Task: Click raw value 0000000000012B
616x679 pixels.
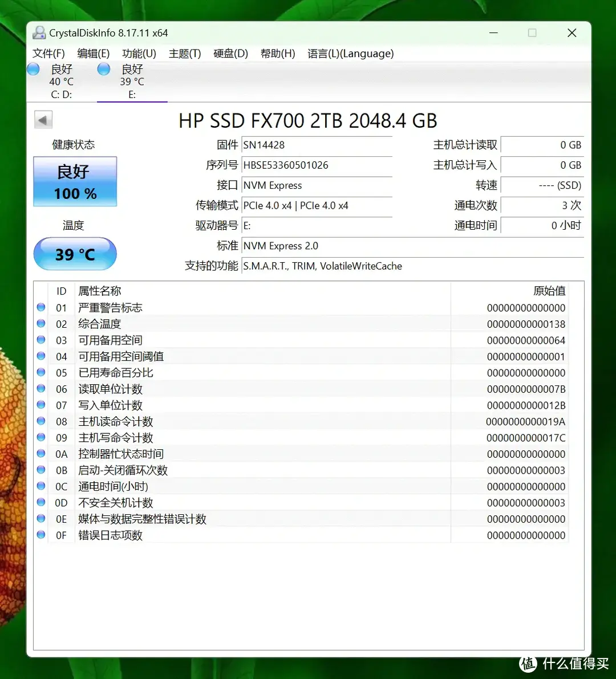Action: (526, 405)
